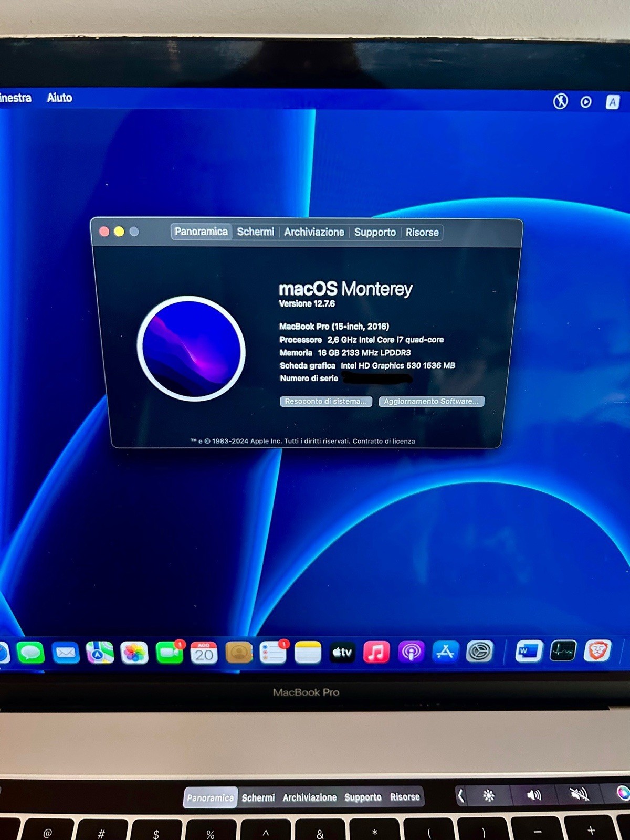Minimize the window with the yellow button
Image resolution: width=630 pixels, height=840 pixels.
coord(119,232)
